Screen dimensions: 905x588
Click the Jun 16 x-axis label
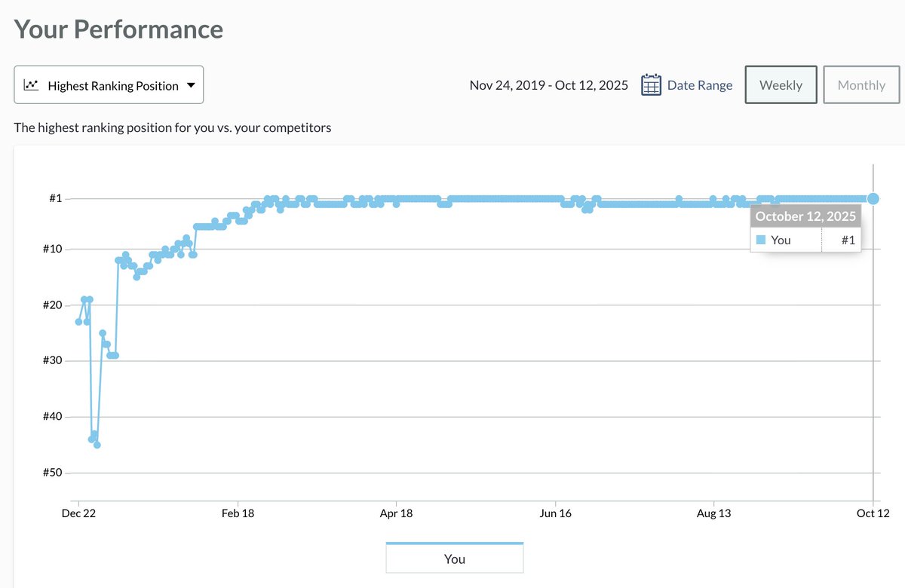[555, 513]
